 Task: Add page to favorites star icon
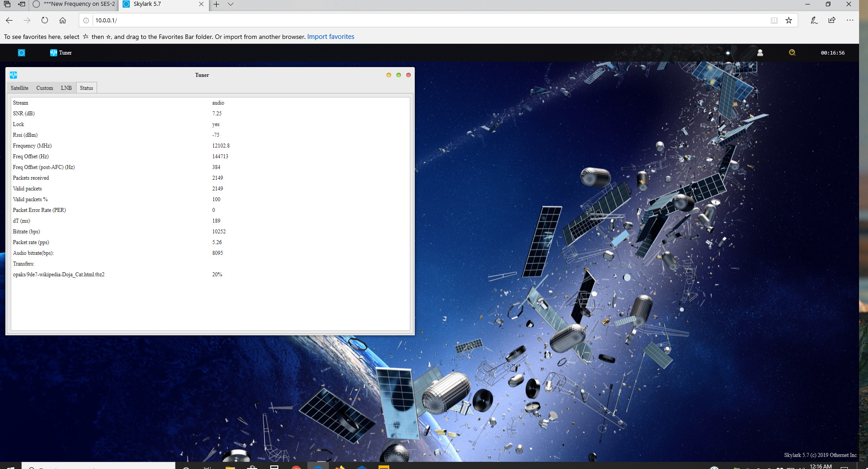pos(789,20)
